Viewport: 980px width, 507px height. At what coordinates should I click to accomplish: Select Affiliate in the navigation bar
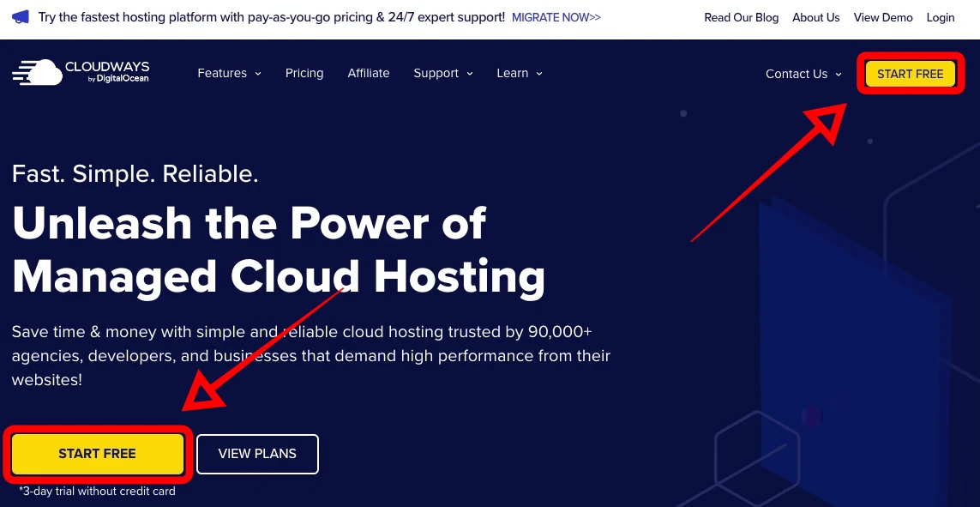click(369, 74)
